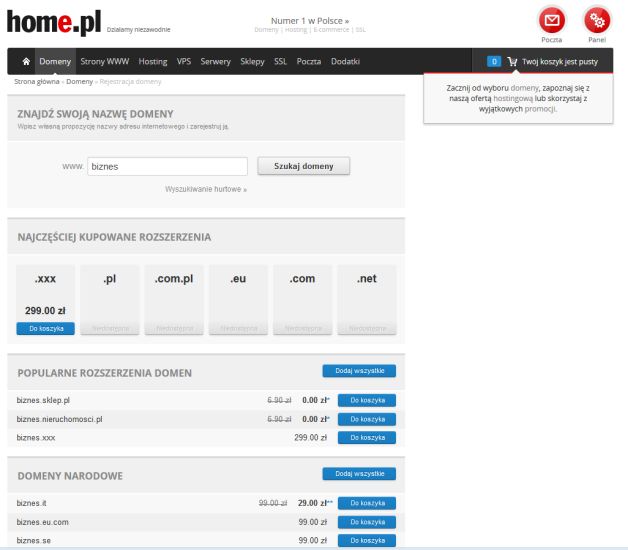Select the .pl extension tile
Screen dimensions: 628x550
pyautogui.click(x=110, y=299)
